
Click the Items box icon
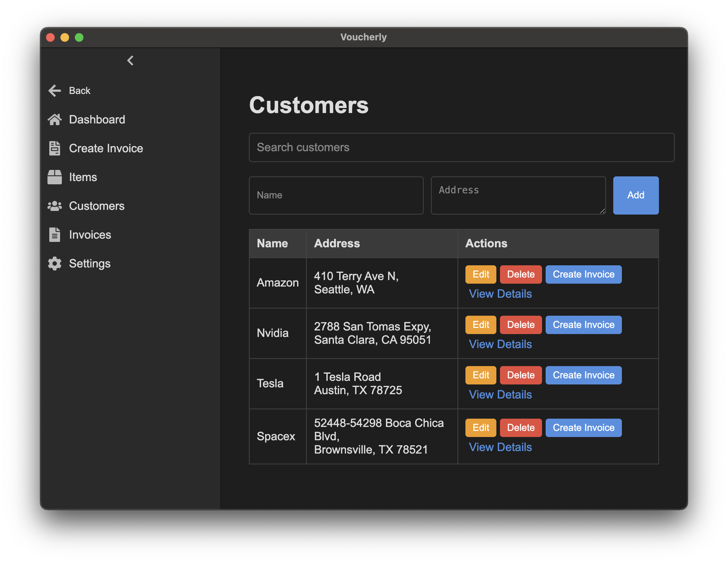coord(55,177)
